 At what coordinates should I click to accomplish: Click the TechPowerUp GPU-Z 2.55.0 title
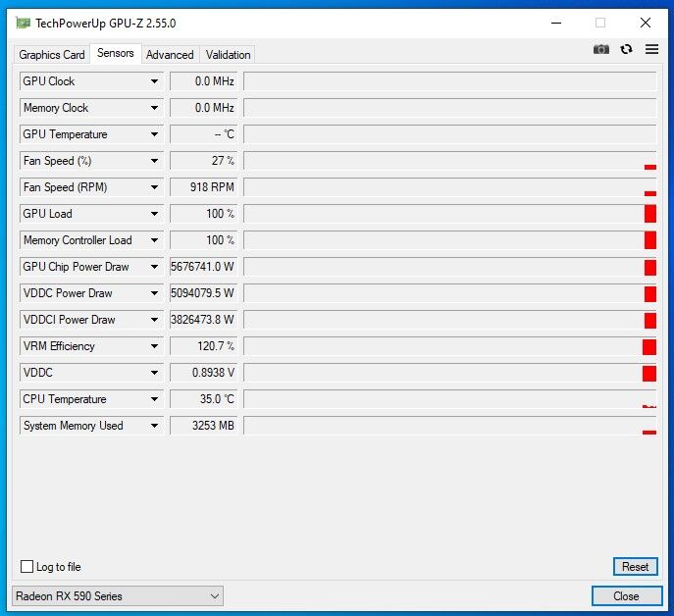pyautogui.click(x=106, y=24)
